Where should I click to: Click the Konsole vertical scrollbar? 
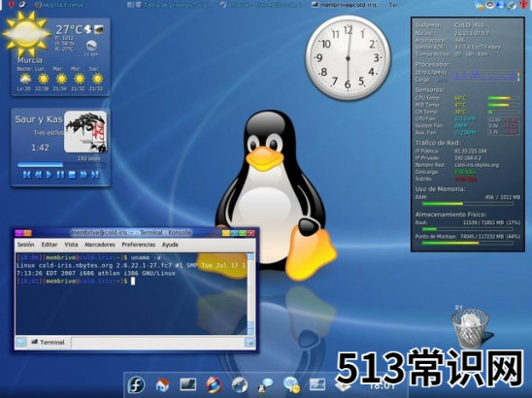tap(250, 294)
